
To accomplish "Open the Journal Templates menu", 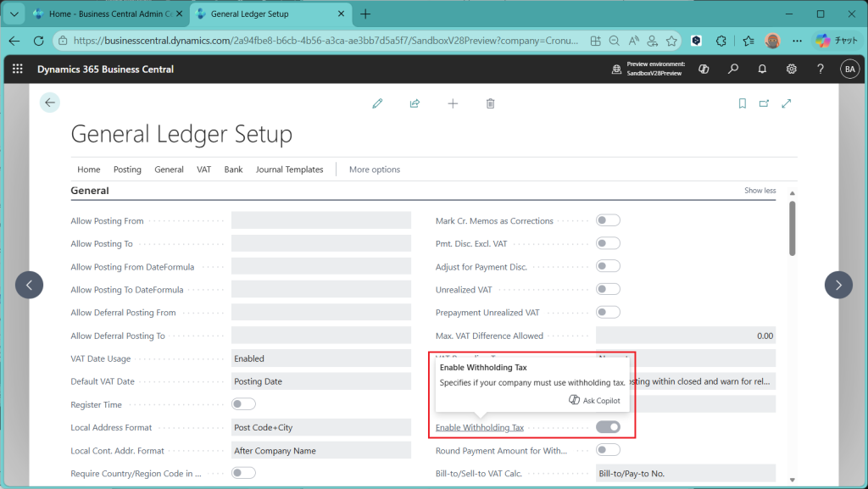I will pos(289,169).
